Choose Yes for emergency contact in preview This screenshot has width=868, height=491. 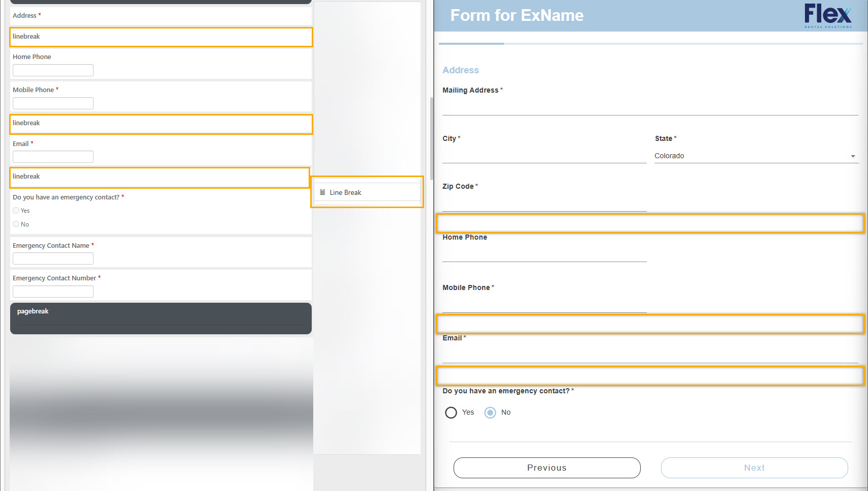(x=451, y=412)
